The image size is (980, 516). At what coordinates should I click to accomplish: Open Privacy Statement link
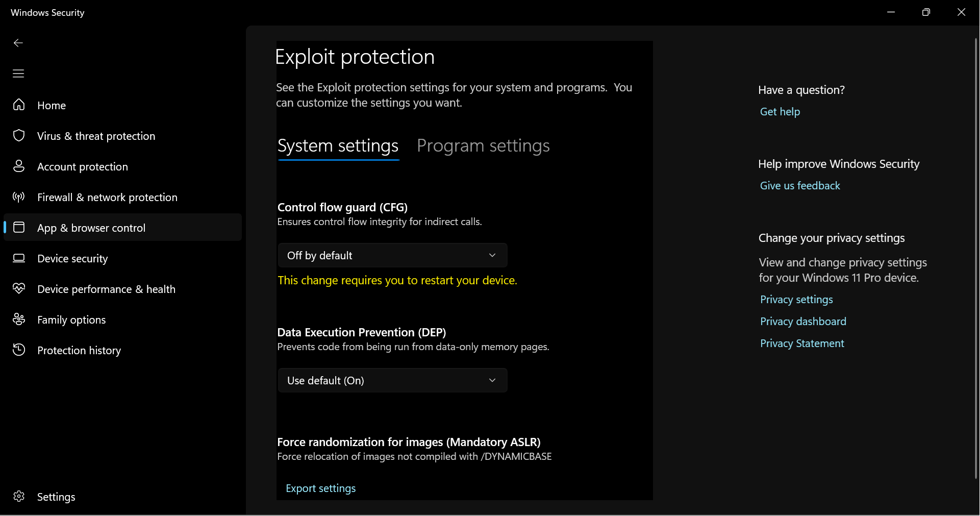[x=802, y=343]
